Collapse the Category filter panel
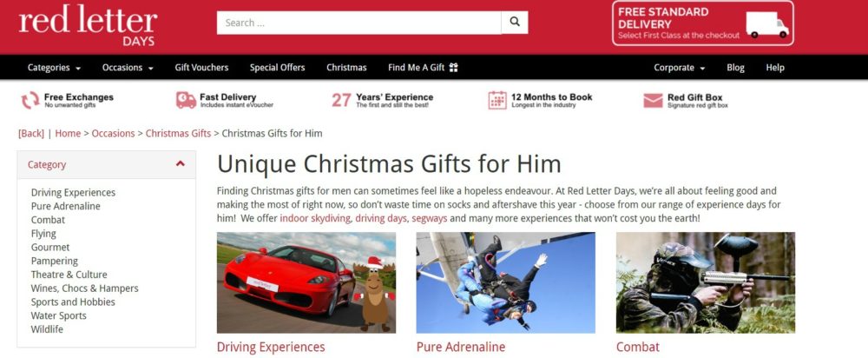This screenshot has width=868, height=358. pos(180,163)
